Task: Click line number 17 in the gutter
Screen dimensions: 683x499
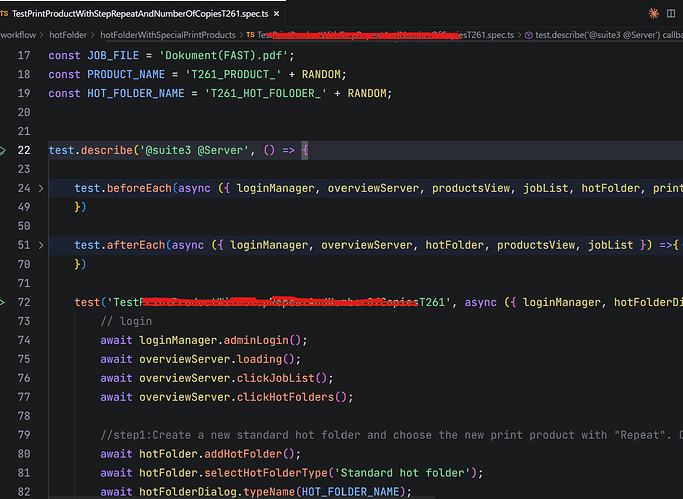Action: 24,56
